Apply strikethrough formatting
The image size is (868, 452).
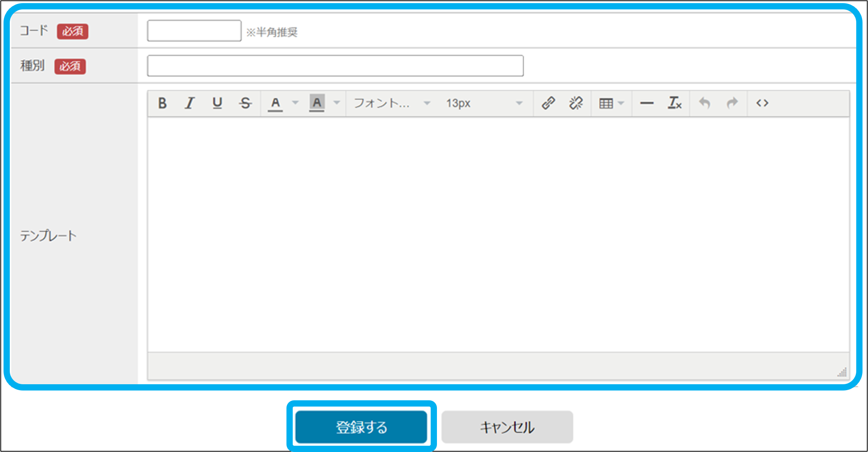point(245,103)
